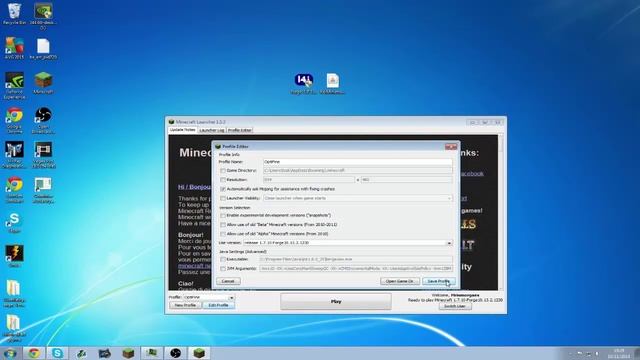Image resolution: width=640 pixels, height=360 pixels.
Task: Switch to the Update Notes tab
Action: [182, 130]
